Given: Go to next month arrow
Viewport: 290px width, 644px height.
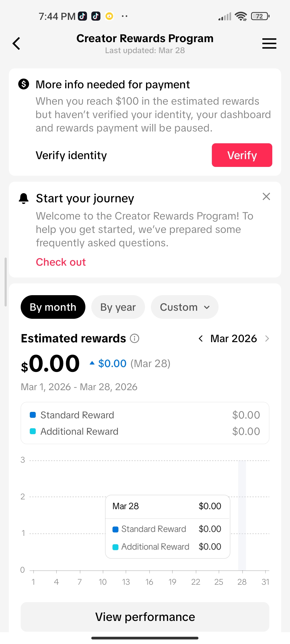Looking at the screenshot, I should [267, 339].
